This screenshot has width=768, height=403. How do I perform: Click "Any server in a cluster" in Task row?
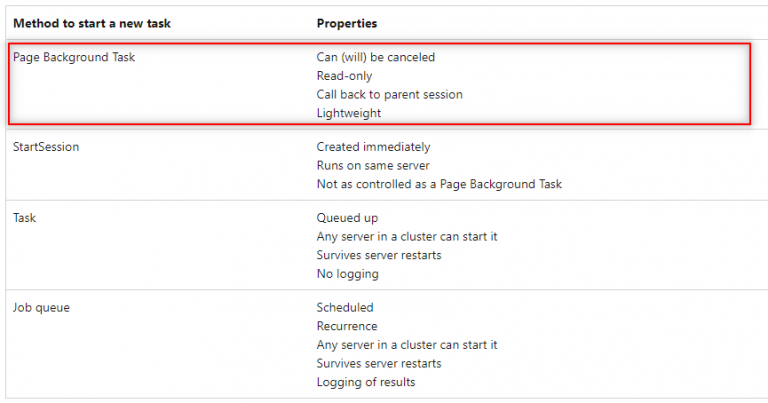[x=407, y=236]
